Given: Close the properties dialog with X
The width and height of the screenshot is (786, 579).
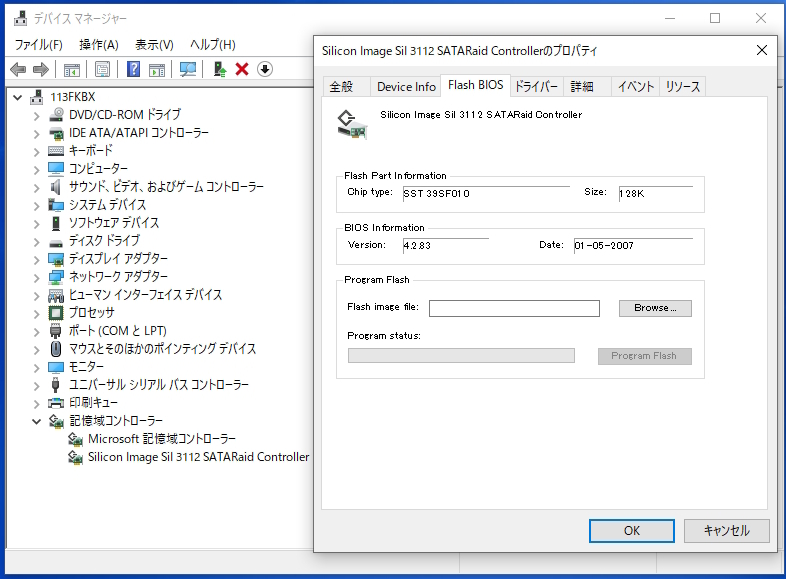Looking at the screenshot, I should tap(761, 50).
